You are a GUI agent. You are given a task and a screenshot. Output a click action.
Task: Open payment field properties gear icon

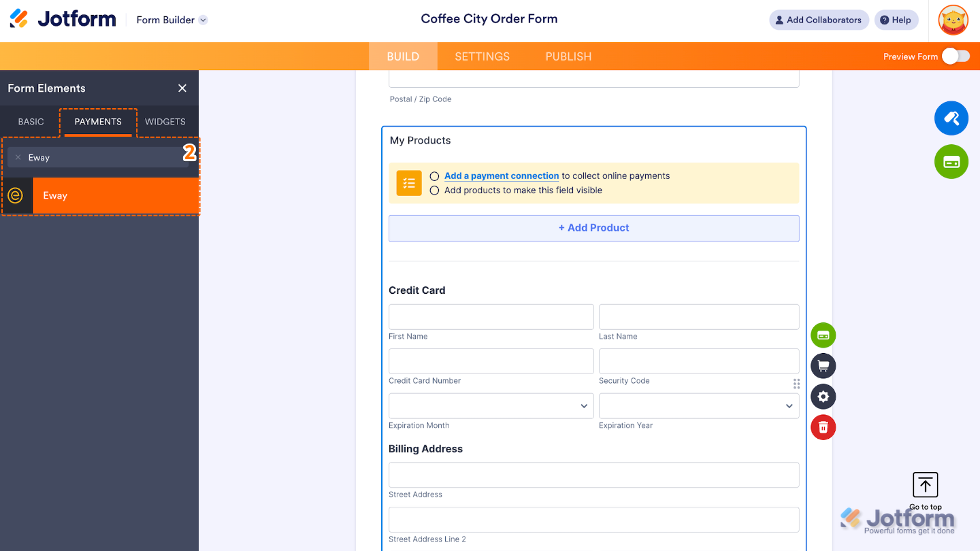(823, 397)
